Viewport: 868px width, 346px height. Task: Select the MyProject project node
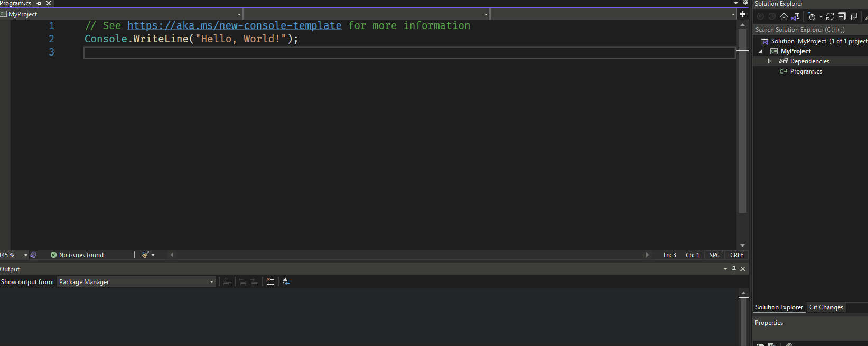click(x=796, y=51)
